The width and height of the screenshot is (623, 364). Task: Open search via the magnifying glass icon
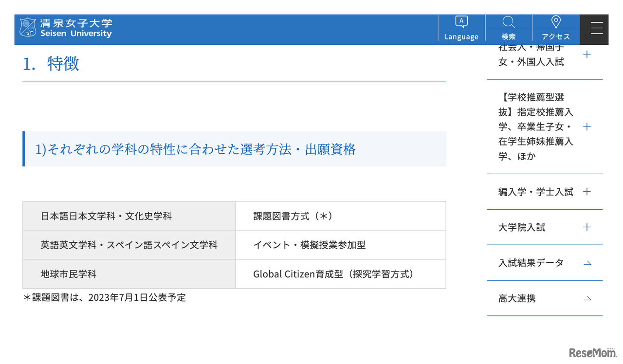tap(509, 21)
